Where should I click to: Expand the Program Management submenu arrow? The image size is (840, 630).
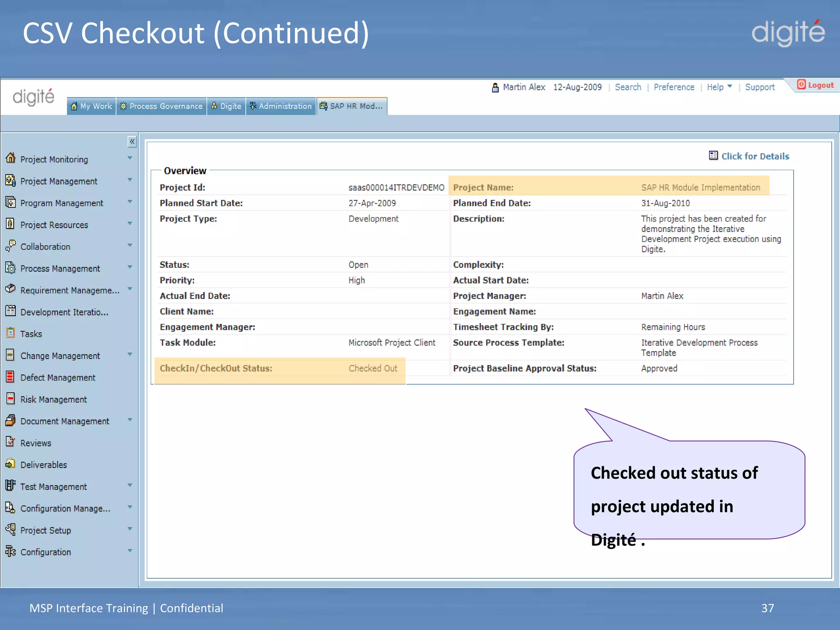coord(130,202)
